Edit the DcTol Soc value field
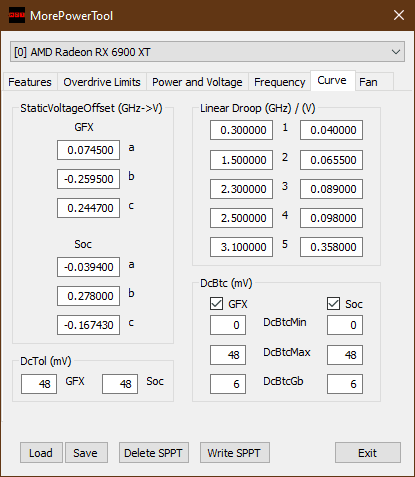415x477 pixels. (x=120, y=384)
